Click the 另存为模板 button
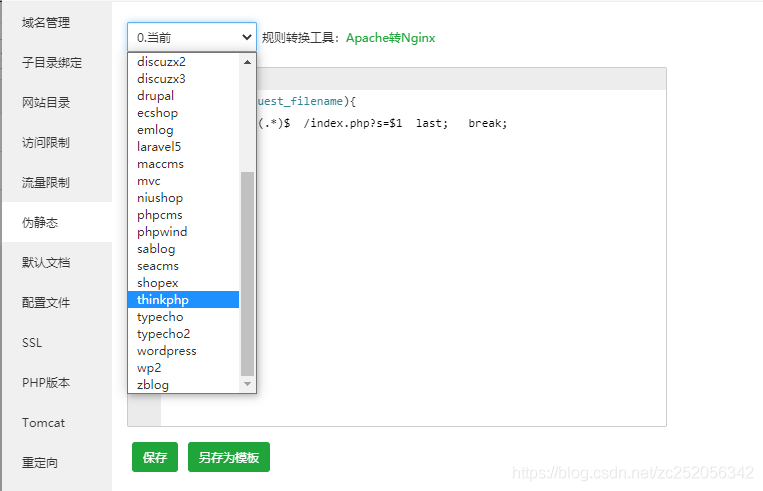 point(229,457)
